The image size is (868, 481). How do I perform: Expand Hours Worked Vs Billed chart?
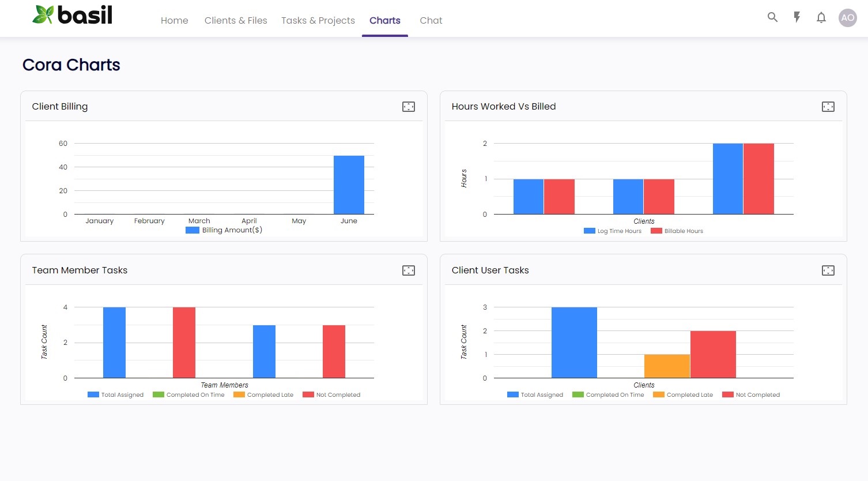(x=828, y=107)
